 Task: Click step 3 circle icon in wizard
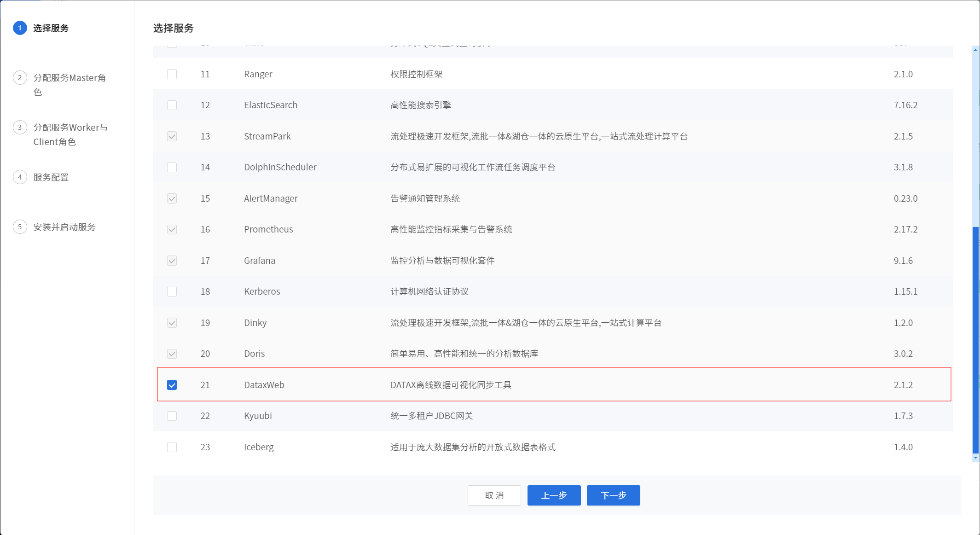(x=20, y=128)
